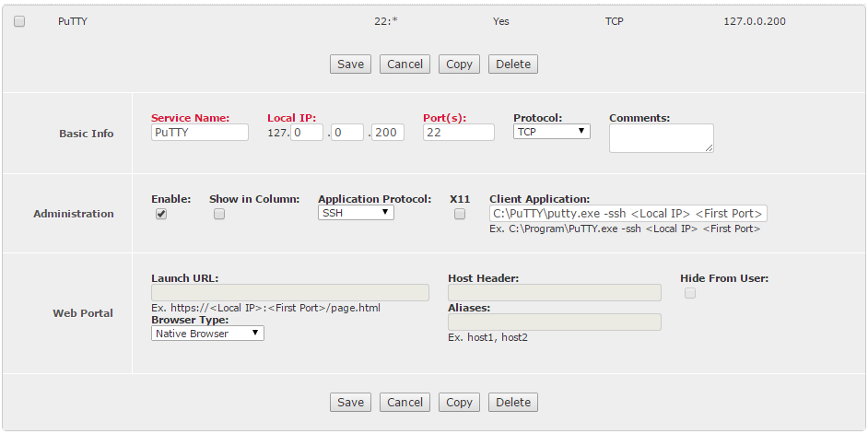Click the bottom Delete button
Image resolution: width=868 pixels, height=434 pixels.
pos(513,402)
